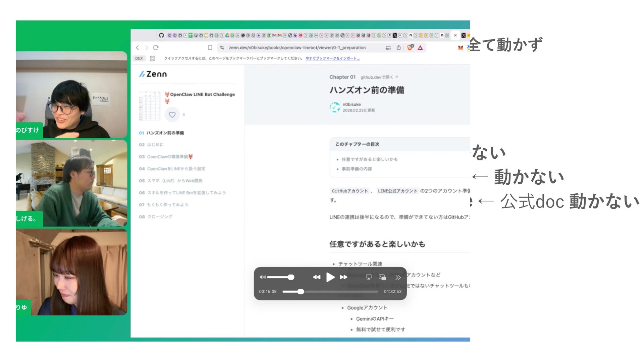644x362 pixels.
Task: Open the share icon in the address bar
Action: [398, 48]
